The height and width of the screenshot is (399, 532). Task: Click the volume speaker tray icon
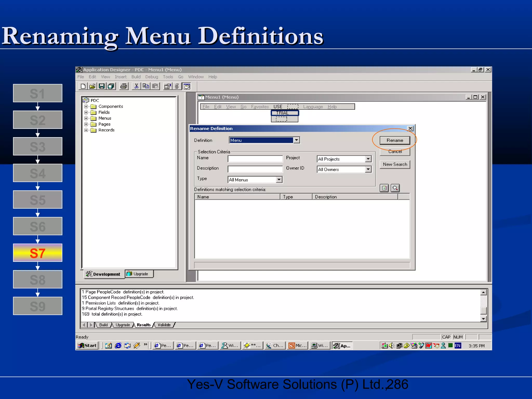pyautogui.click(x=392, y=345)
